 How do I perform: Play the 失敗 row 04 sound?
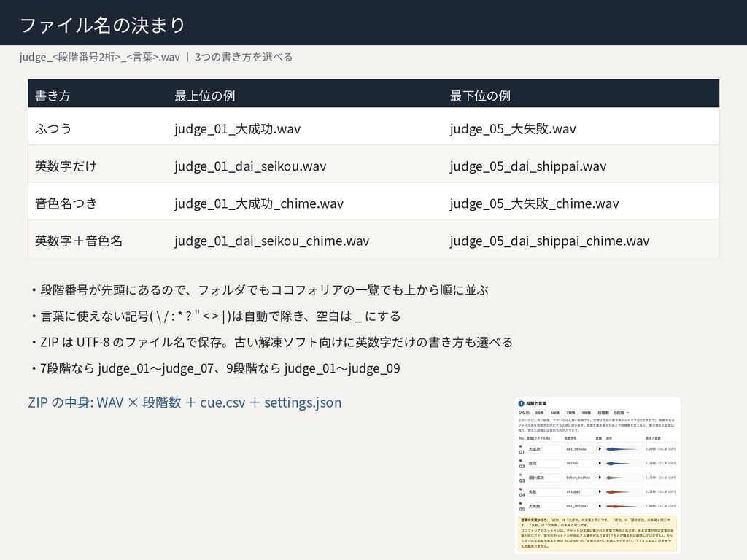click(600, 492)
